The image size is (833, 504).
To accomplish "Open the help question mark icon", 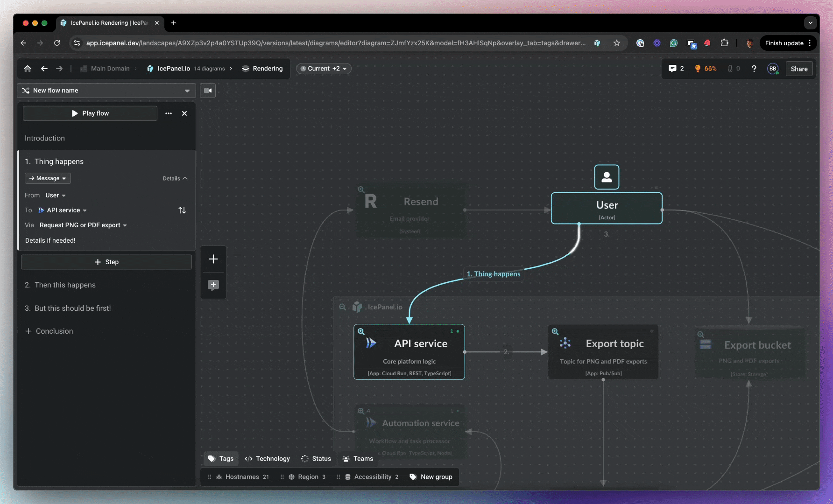I will coord(754,69).
